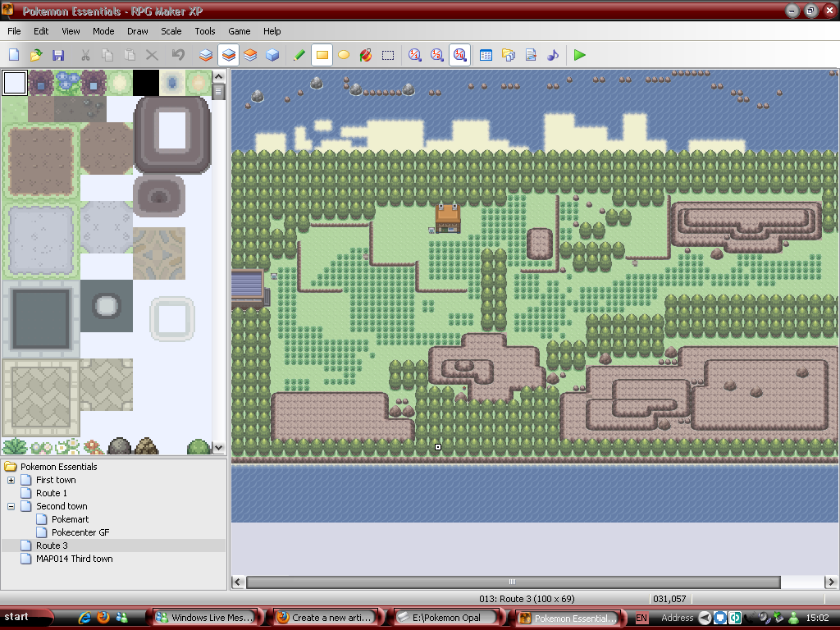Select the Ellipse drawing tool
The height and width of the screenshot is (630, 840).
(x=344, y=55)
